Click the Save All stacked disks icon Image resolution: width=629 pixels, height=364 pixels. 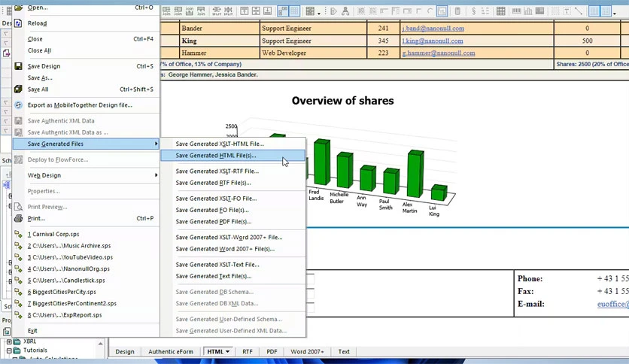(18, 89)
